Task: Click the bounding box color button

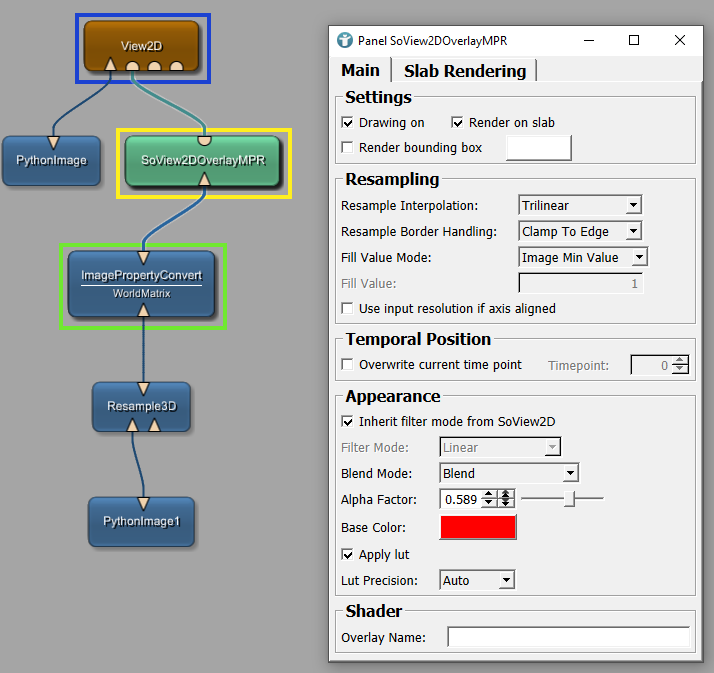Action: pos(539,148)
